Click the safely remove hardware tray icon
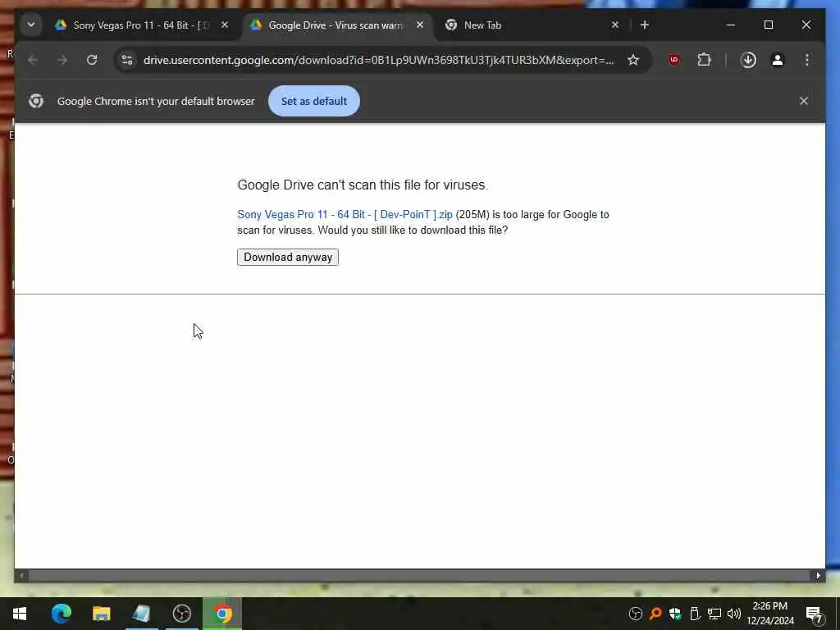Screen dimensions: 840x630 tap(695, 614)
